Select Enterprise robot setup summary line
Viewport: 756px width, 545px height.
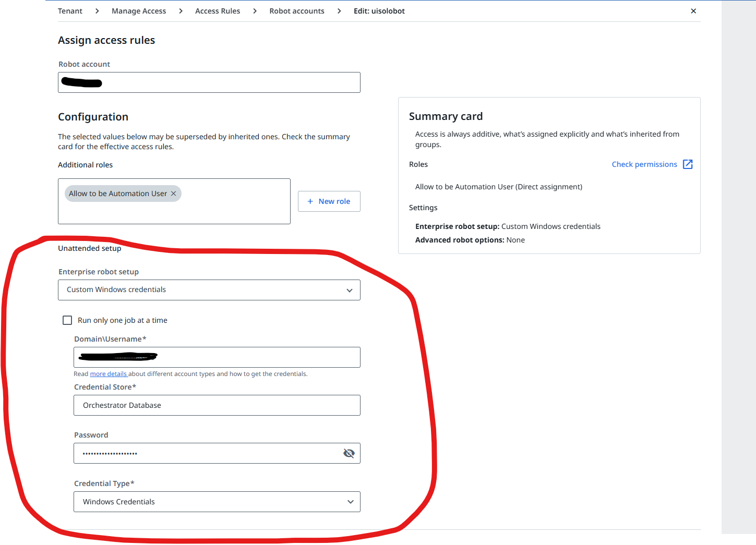point(508,226)
